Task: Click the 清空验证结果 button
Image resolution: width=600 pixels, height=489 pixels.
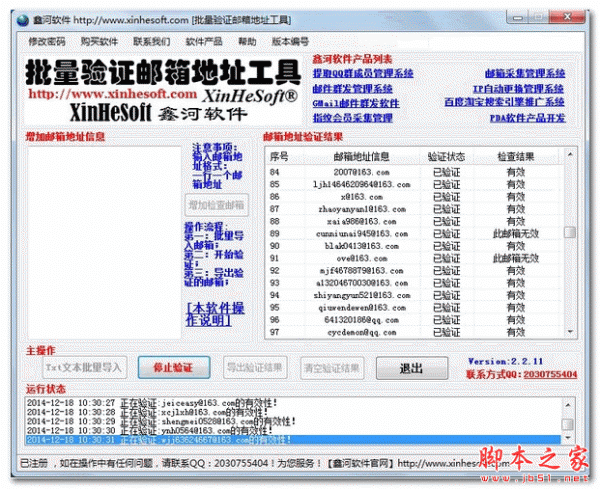Action: click(332, 368)
